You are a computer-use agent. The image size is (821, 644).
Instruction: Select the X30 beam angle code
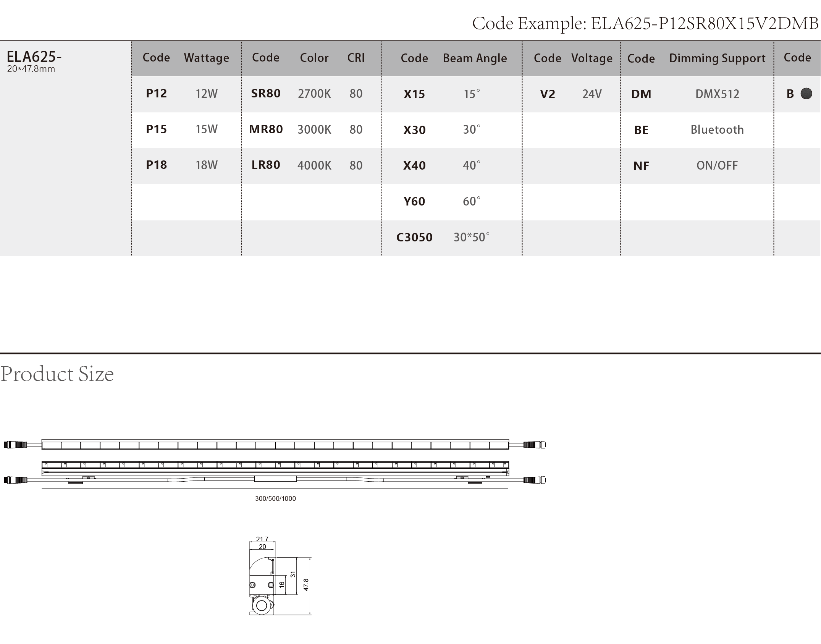coord(414,130)
